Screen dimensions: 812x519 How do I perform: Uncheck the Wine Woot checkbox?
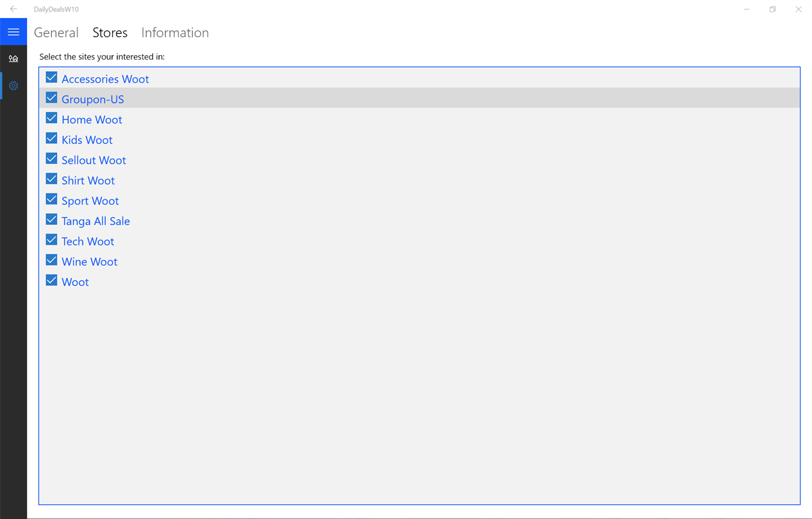51,260
